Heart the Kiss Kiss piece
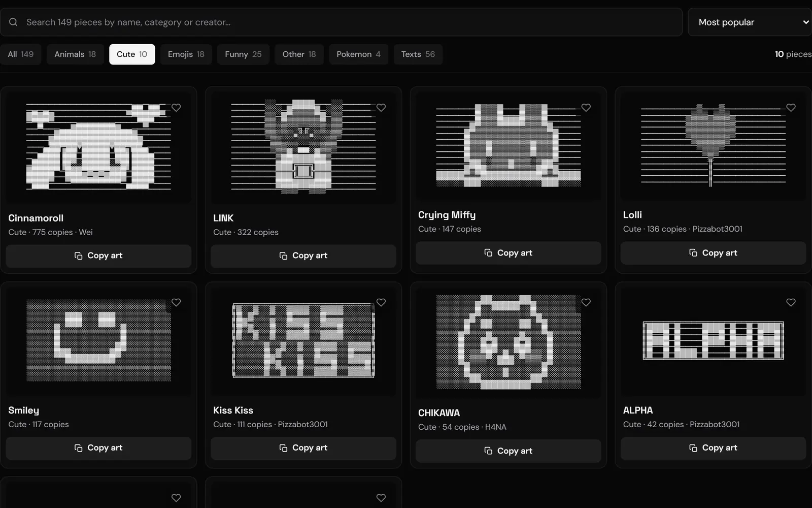812x508 pixels. pyautogui.click(x=381, y=302)
